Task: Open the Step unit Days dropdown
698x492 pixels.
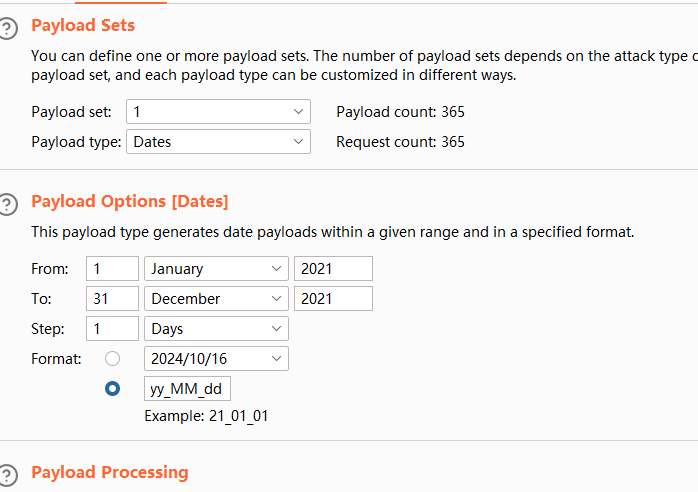Action: tap(217, 329)
